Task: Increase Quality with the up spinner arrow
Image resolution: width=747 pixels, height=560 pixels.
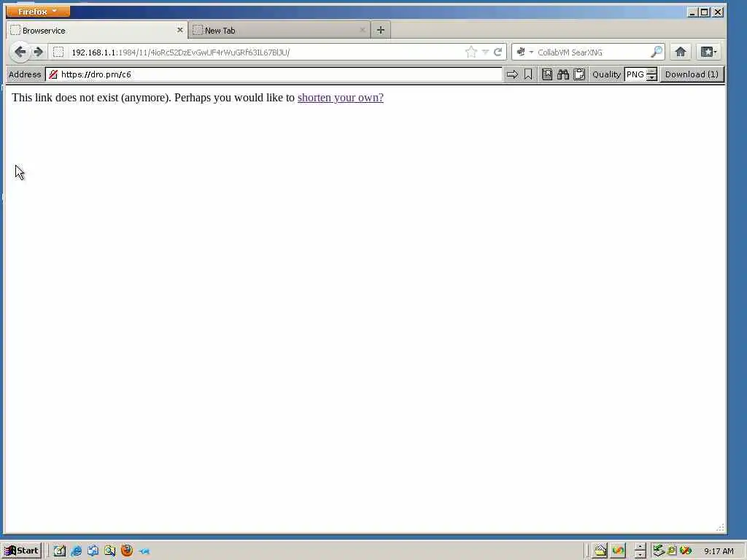Action: point(651,71)
